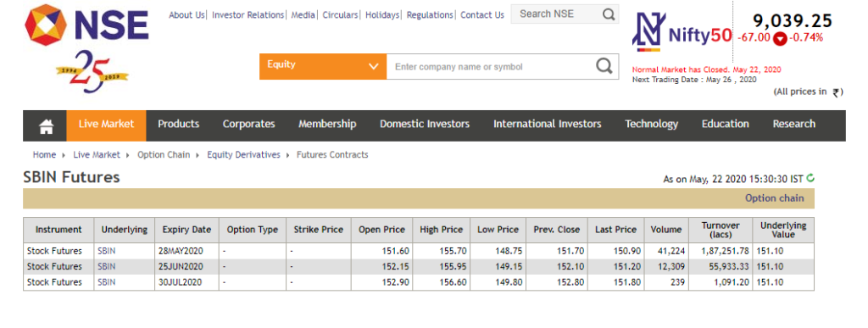Select the 28MAY2020 expiry cell

tap(186, 251)
